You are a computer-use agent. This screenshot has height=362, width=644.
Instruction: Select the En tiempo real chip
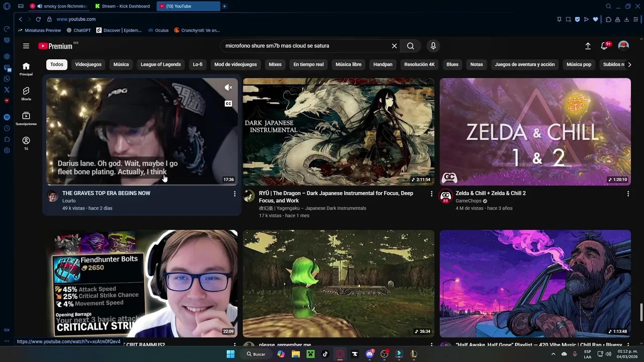[308, 64]
